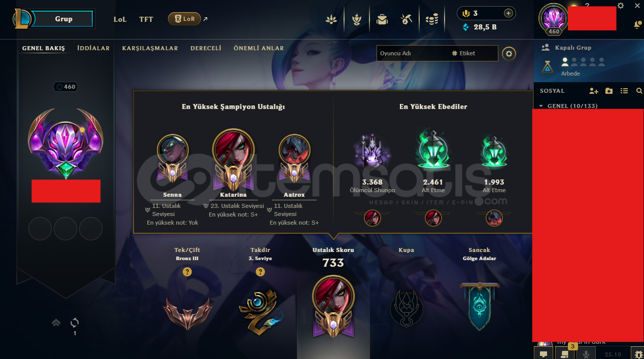Switch to the KARŞILAŞMALAR tab
Image resolution: width=644 pixels, height=359 pixels.
150,48
